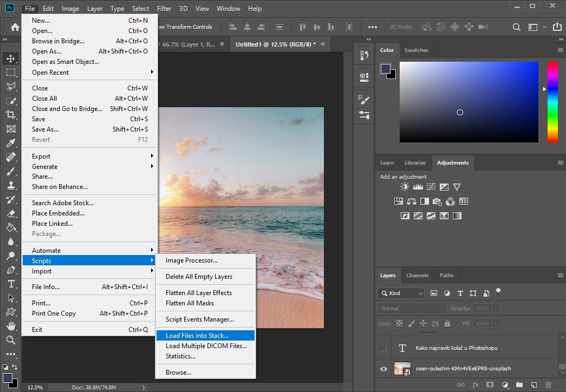
Task: Hide the sean-oulashin photo layer
Action: [x=383, y=369]
